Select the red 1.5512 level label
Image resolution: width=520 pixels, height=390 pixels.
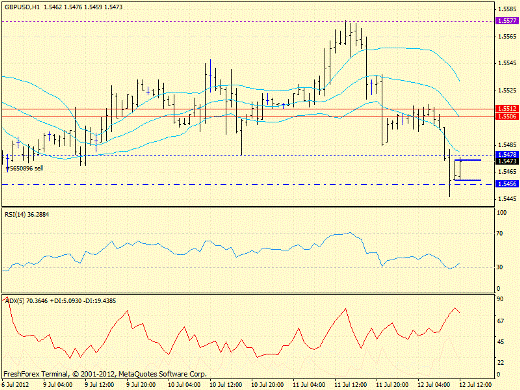(x=507, y=109)
